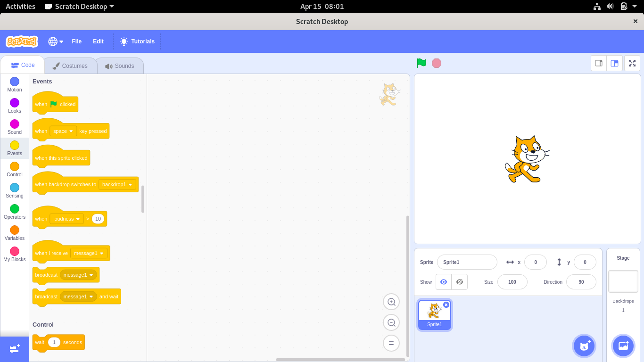
Task: Select the Motion block category
Action: (15, 85)
